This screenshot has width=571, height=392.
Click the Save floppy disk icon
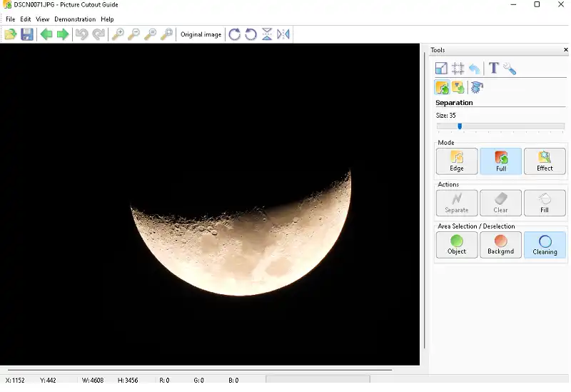click(x=27, y=34)
